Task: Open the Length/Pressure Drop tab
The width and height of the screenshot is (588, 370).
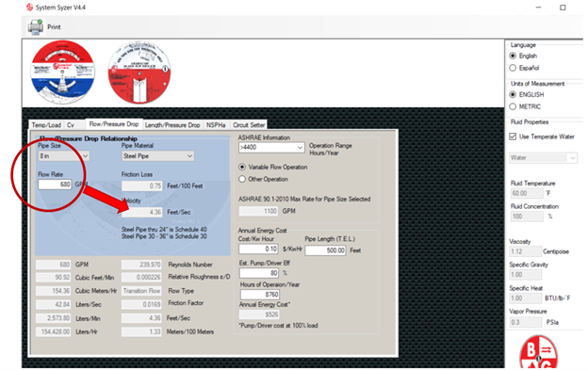Action: [172, 125]
